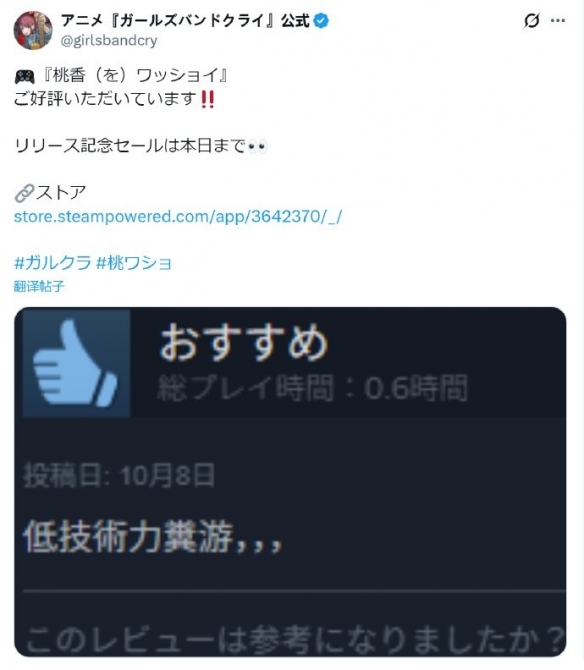The image size is (584, 670).
Task: Open the Grok slash-circle icon
Action: click(x=531, y=21)
